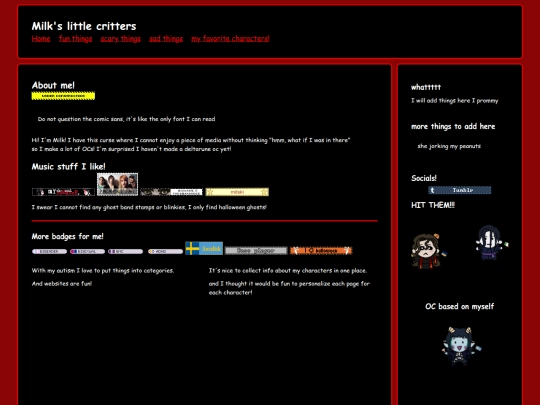Click the Swedish flag badge
540x405 pixels.
coord(204,248)
